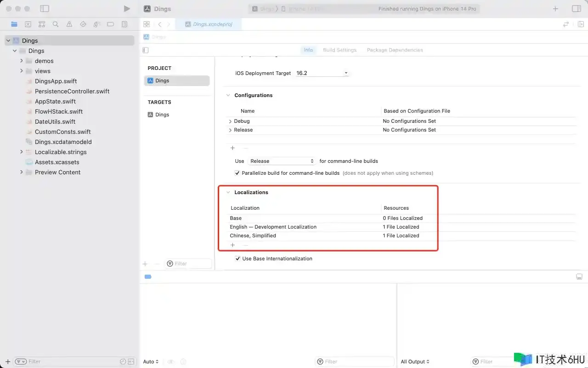Add a new editor on right

581,24
